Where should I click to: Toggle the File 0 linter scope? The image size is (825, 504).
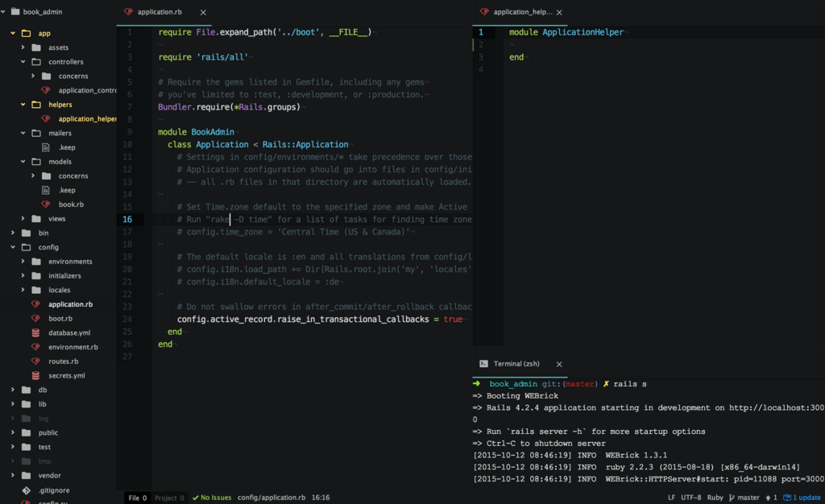click(x=137, y=498)
